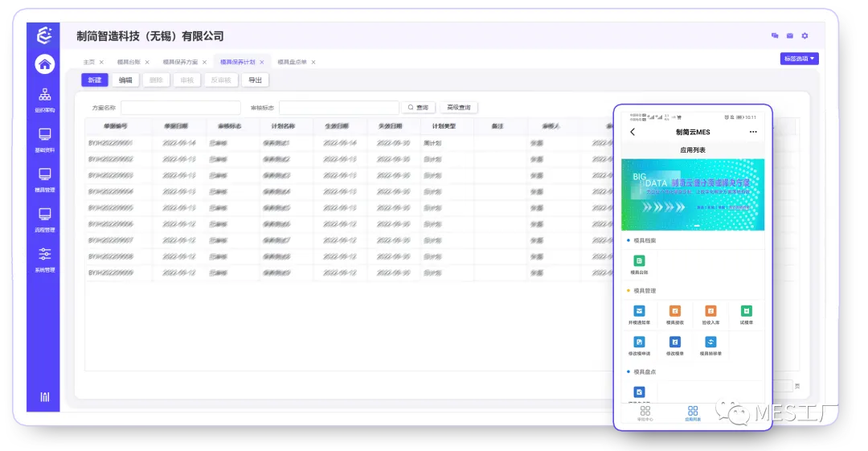The image size is (868, 451).
Task: Tap the back arrow on the phone
Action: click(x=633, y=132)
